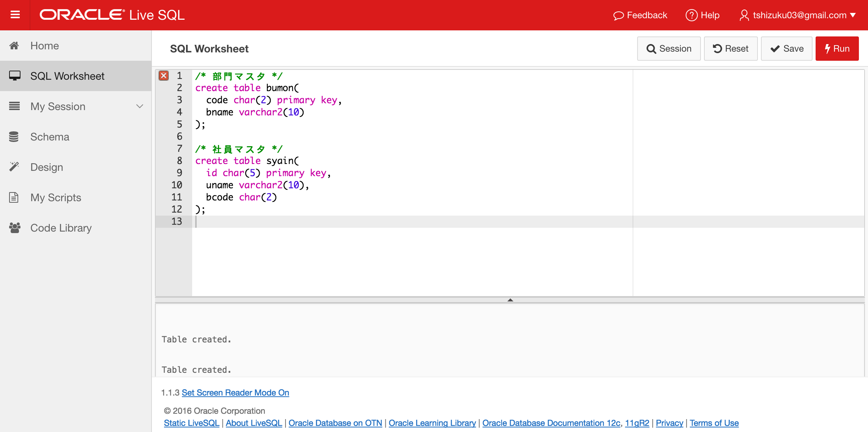Select the Design magic wand icon
868x432 pixels.
(14, 167)
